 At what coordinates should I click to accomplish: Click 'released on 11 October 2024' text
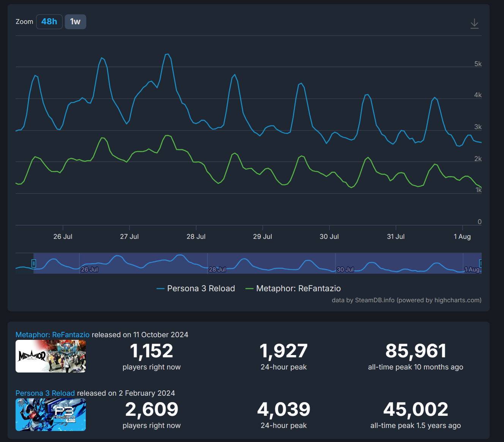[x=140, y=335]
